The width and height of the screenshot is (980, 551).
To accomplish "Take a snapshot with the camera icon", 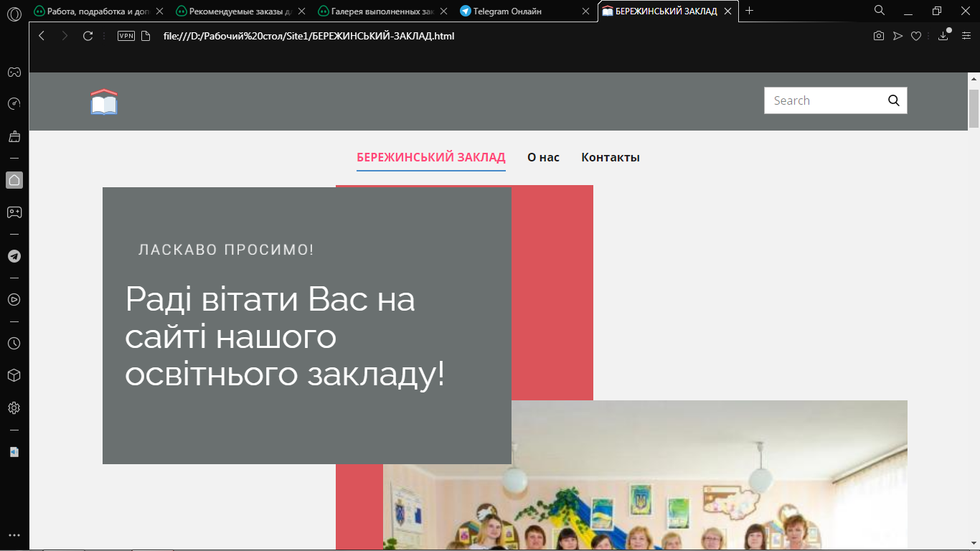I will pyautogui.click(x=879, y=36).
